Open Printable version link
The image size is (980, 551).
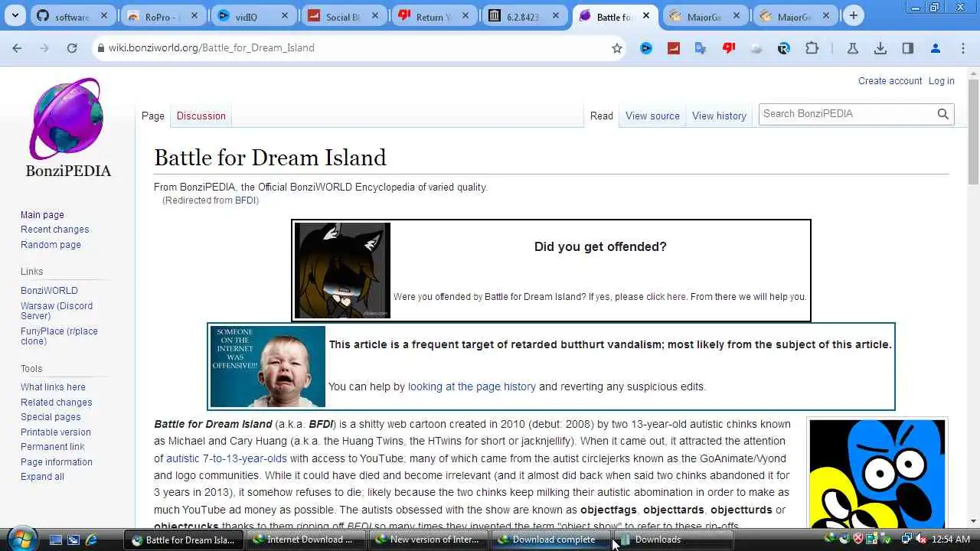(55, 432)
